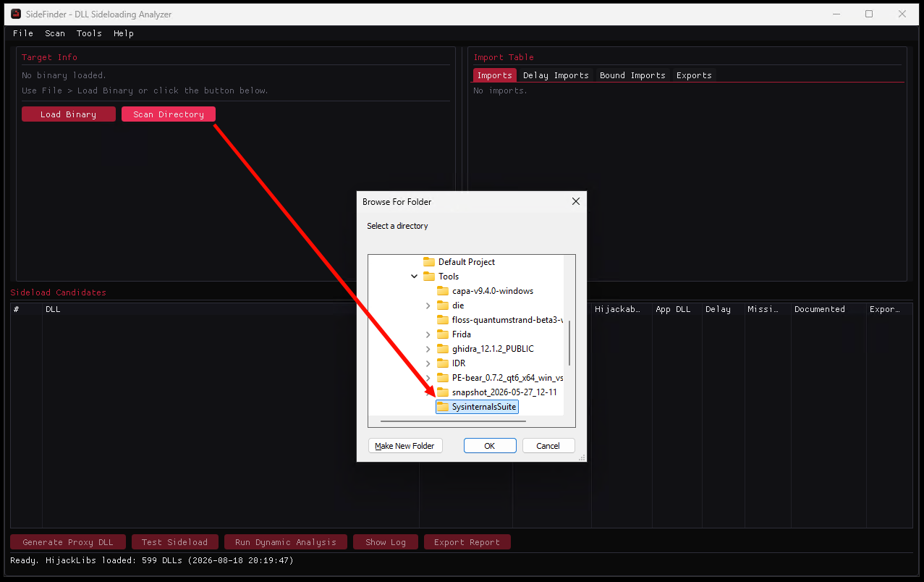Collapse the Tools folder chevron

(x=415, y=277)
